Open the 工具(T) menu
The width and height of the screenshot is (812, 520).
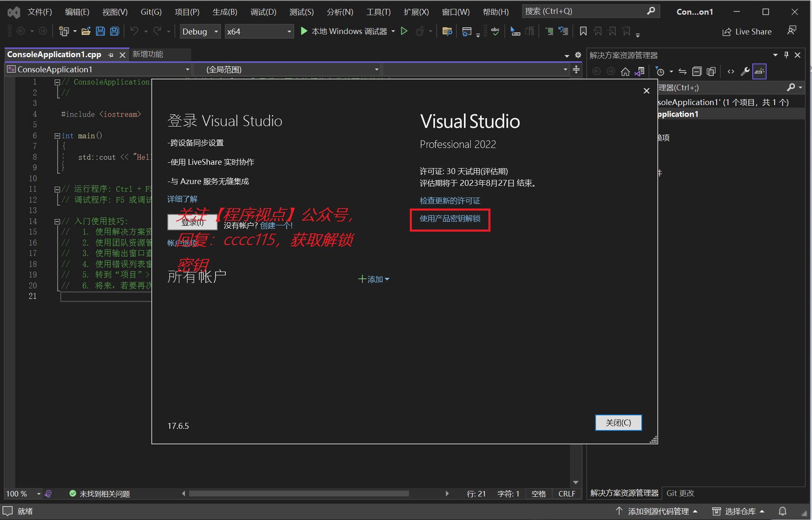pyautogui.click(x=378, y=12)
